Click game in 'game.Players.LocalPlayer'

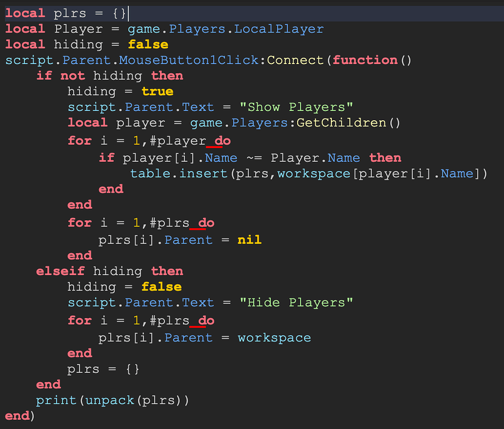point(144,29)
